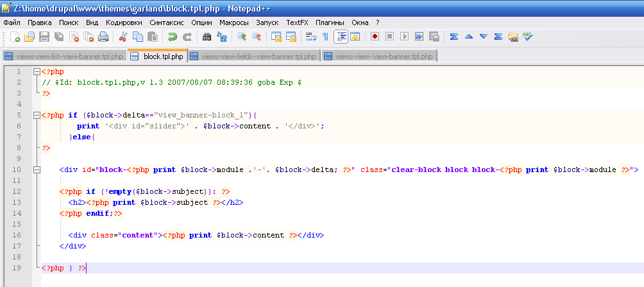The height and width of the screenshot is (287, 644).
Task: Select the block.tpl.php tab
Action: [158, 56]
